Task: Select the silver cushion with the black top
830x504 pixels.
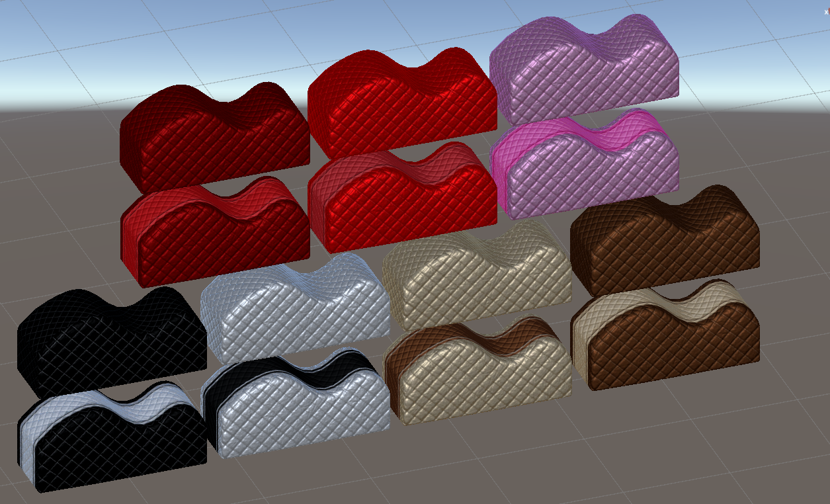Action: point(296,403)
